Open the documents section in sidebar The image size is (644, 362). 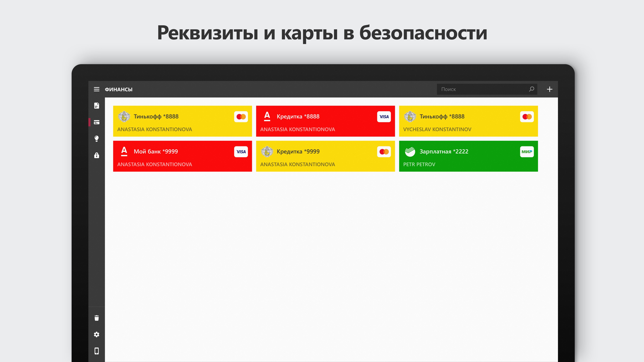pos(96,106)
